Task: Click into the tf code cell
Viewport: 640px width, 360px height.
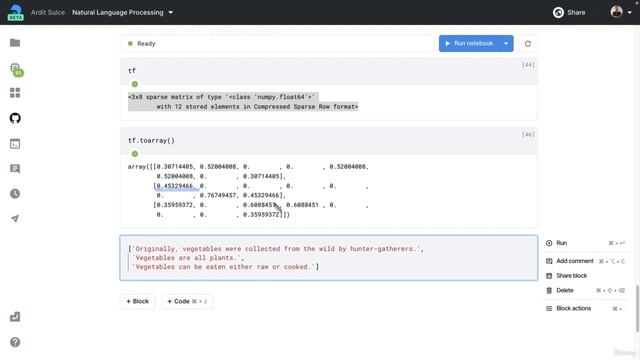Action: pos(329,71)
